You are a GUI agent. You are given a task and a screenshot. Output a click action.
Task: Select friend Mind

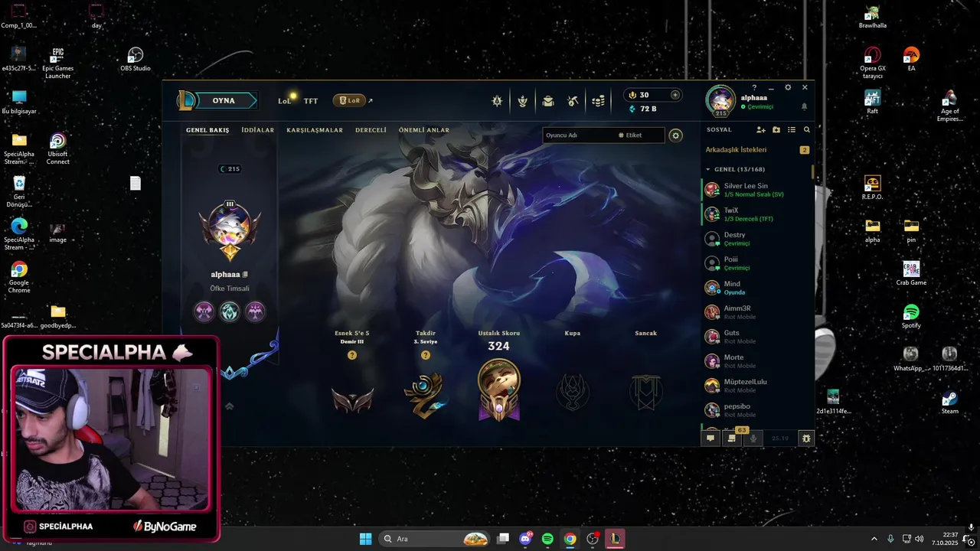click(x=757, y=288)
